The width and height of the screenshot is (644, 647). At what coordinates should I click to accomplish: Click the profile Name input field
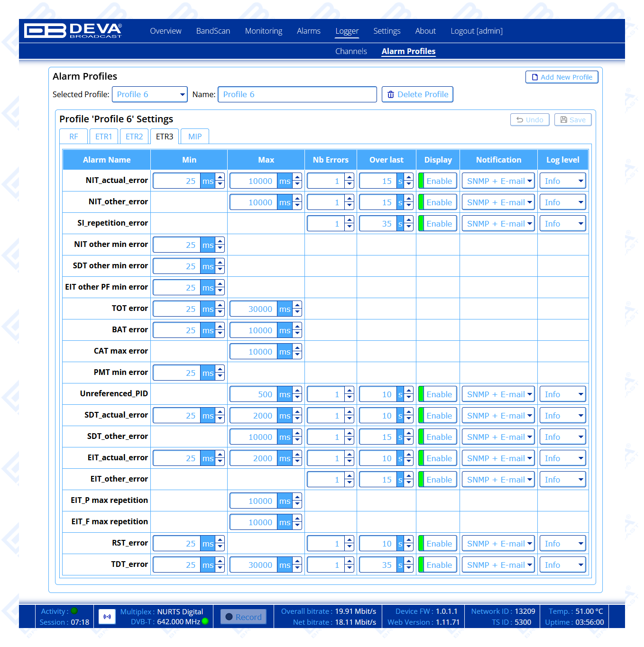297,94
